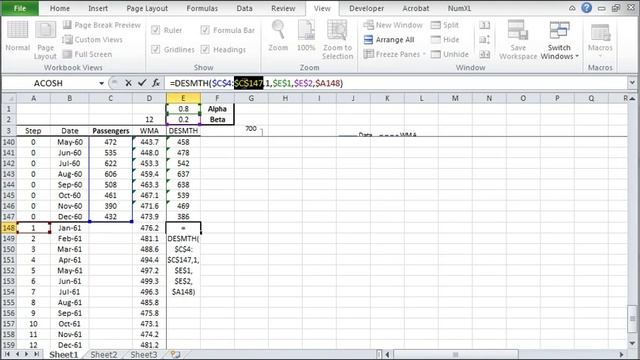Open Excel Help question mark
This screenshot has width=640, height=360.
pos(587,8)
